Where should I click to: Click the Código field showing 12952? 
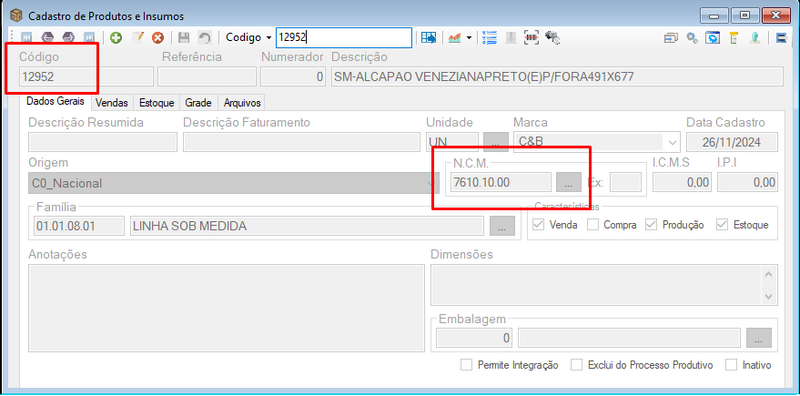pyautogui.click(x=86, y=77)
